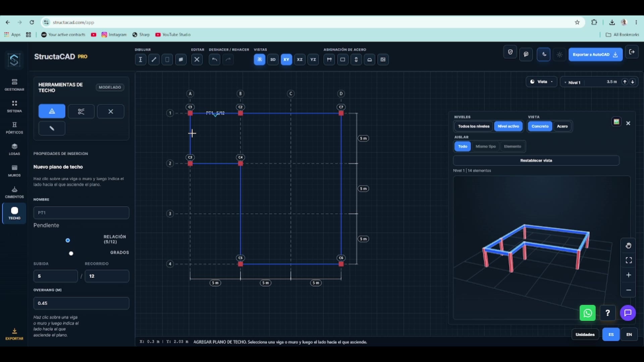Viewport: 644px width, 362px height.
Task: Open Muros in the sidebar
Action: pos(14,171)
